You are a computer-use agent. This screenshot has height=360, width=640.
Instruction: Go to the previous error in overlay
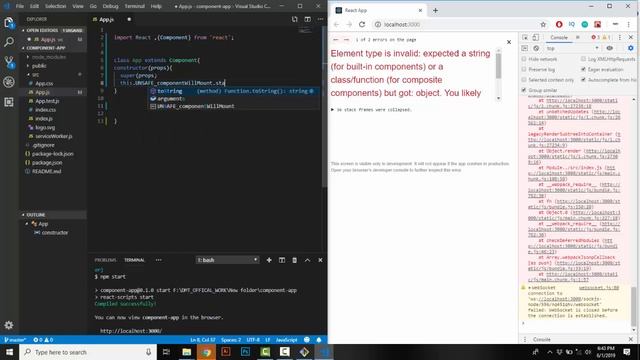click(x=336, y=40)
